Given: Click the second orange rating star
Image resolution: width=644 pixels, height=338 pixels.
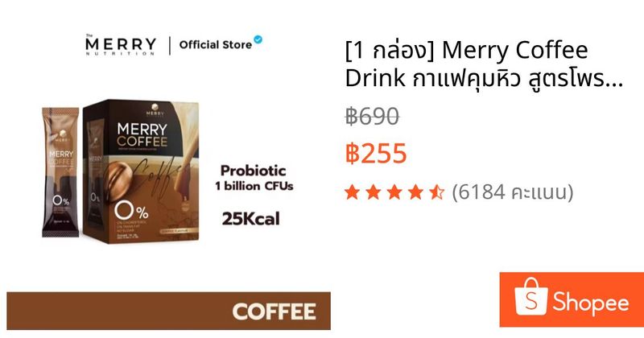Looking at the screenshot, I should point(374,192).
